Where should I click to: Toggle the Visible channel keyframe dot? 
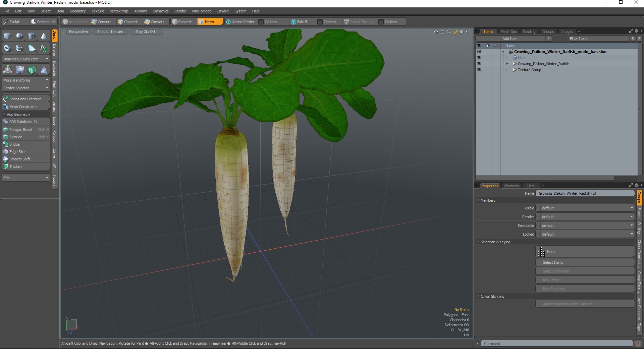[538, 208]
